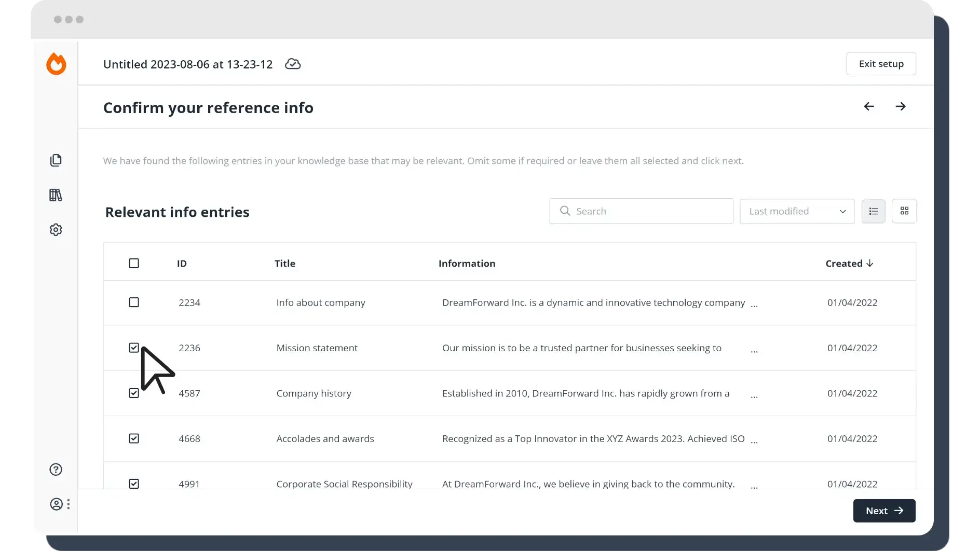This screenshot has width=980, height=551.
Task: Expand truncated Mission statement information ellipsis
Action: (754, 351)
